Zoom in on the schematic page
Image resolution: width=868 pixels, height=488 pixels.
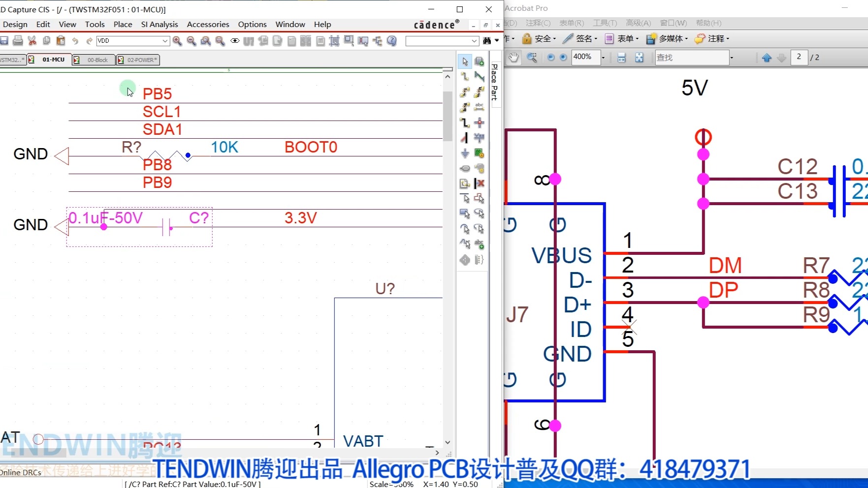(x=177, y=41)
